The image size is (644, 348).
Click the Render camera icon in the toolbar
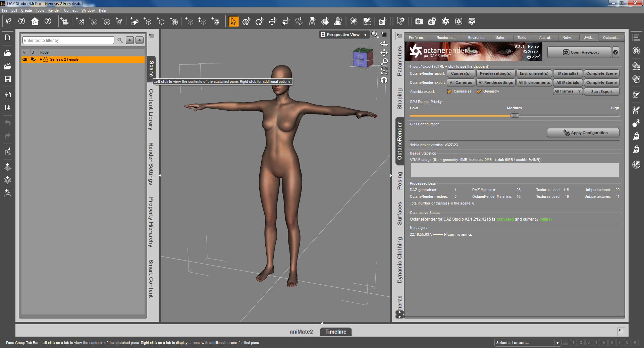coord(419,21)
